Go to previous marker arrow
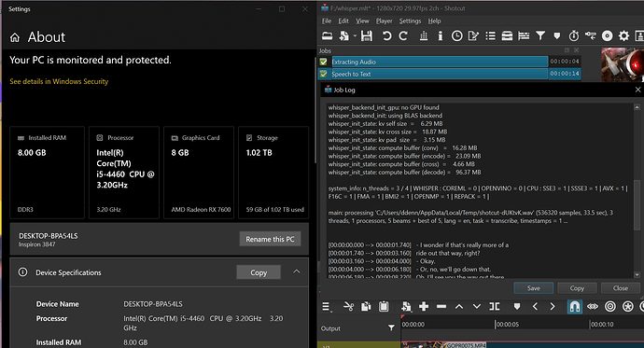The image size is (644, 348). coord(535,307)
